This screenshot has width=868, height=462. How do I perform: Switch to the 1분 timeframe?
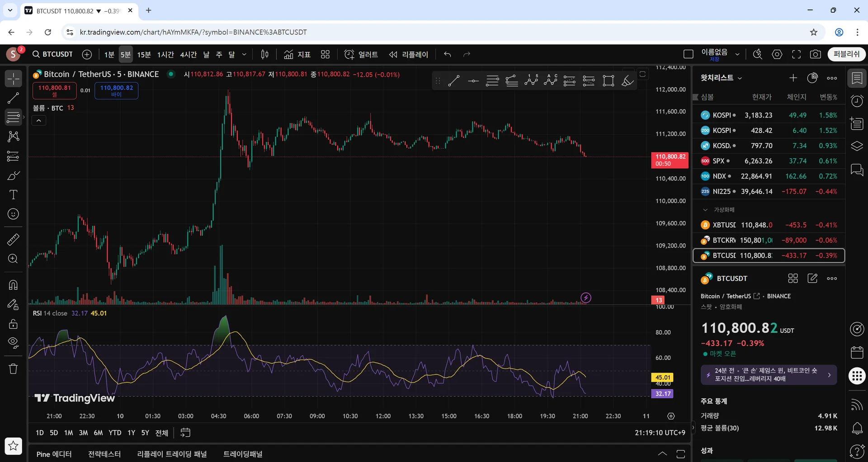pyautogui.click(x=109, y=55)
